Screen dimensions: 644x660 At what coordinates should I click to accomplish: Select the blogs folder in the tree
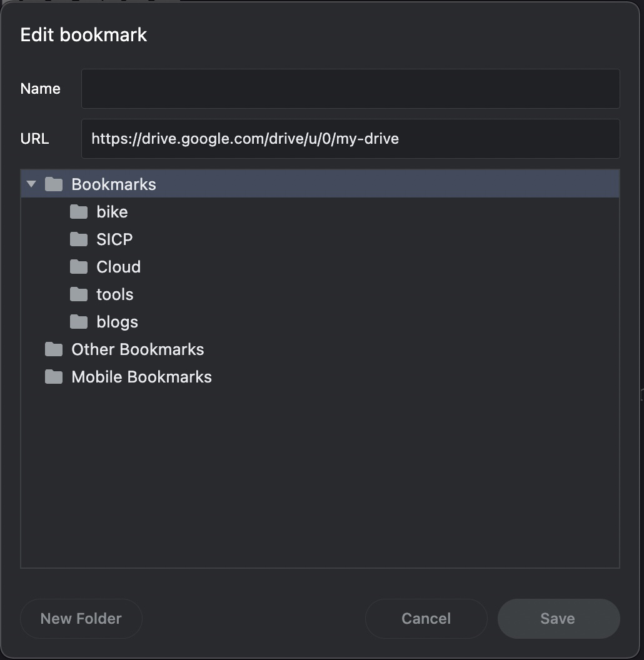(x=117, y=321)
